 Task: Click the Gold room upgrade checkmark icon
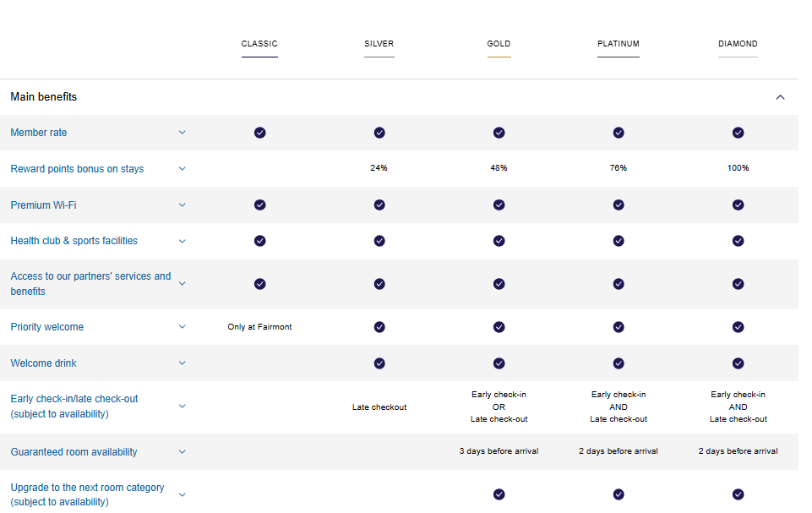click(499, 494)
